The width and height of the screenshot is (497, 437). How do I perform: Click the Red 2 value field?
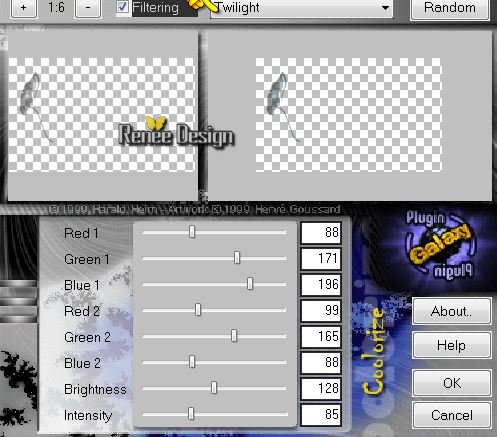coord(321,311)
